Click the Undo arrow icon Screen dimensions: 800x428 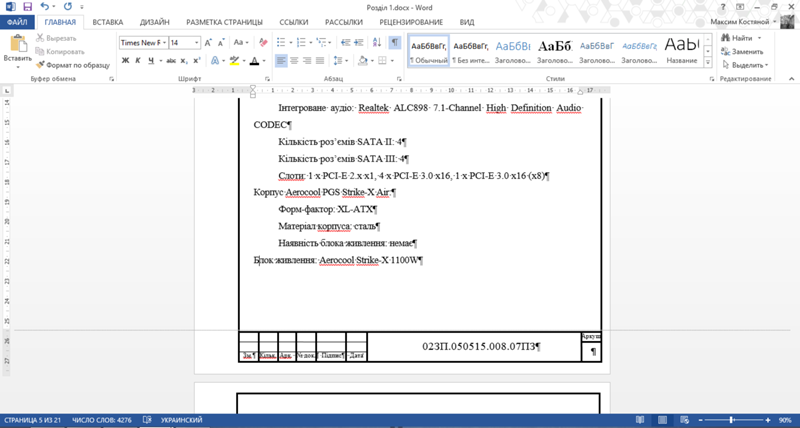click(x=44, y=7)
